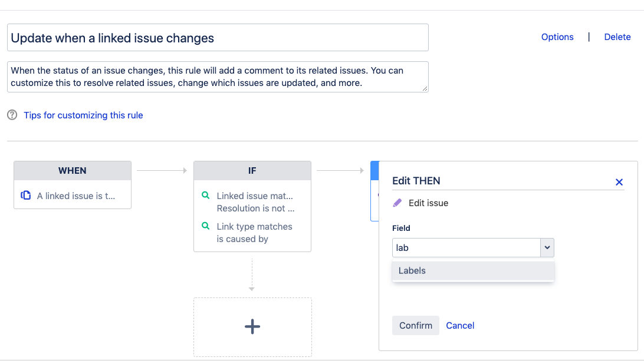Screen dimensions: 644x364
Task: Delete this automation rule
Action: pos(617,37)
